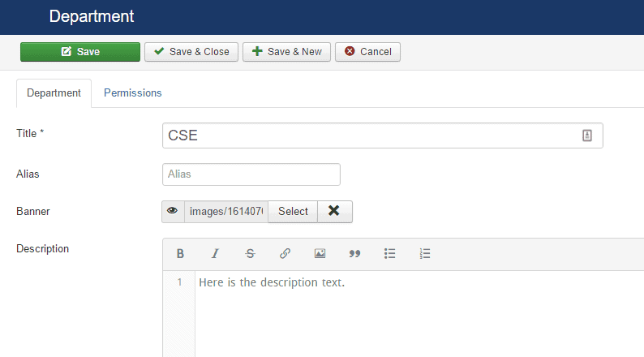Create a bulleted list in editor

pos(389,254)
